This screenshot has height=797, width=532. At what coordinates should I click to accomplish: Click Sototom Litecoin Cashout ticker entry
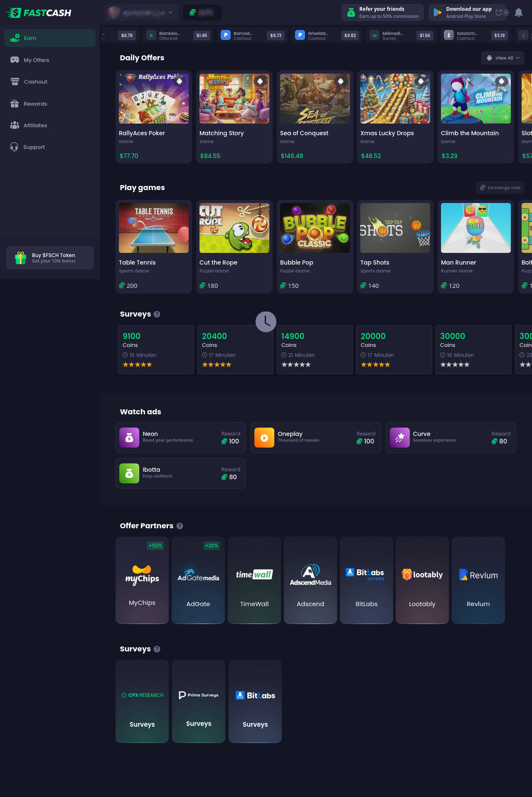pyautogui.click(x=475, y=35)
